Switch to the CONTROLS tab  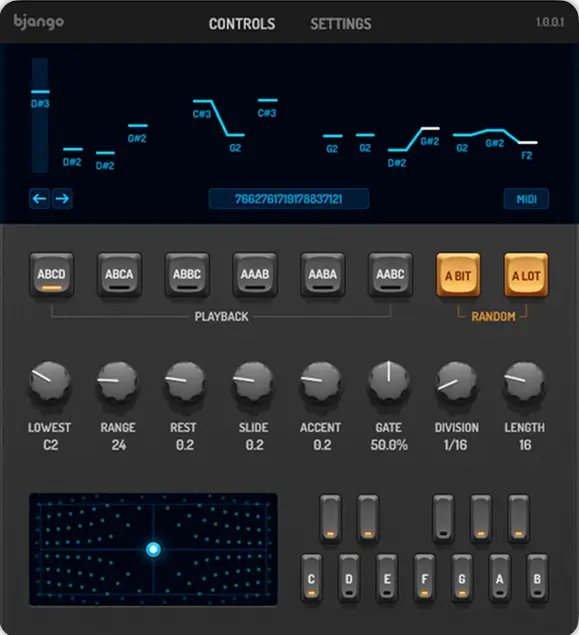pos(242,24)
